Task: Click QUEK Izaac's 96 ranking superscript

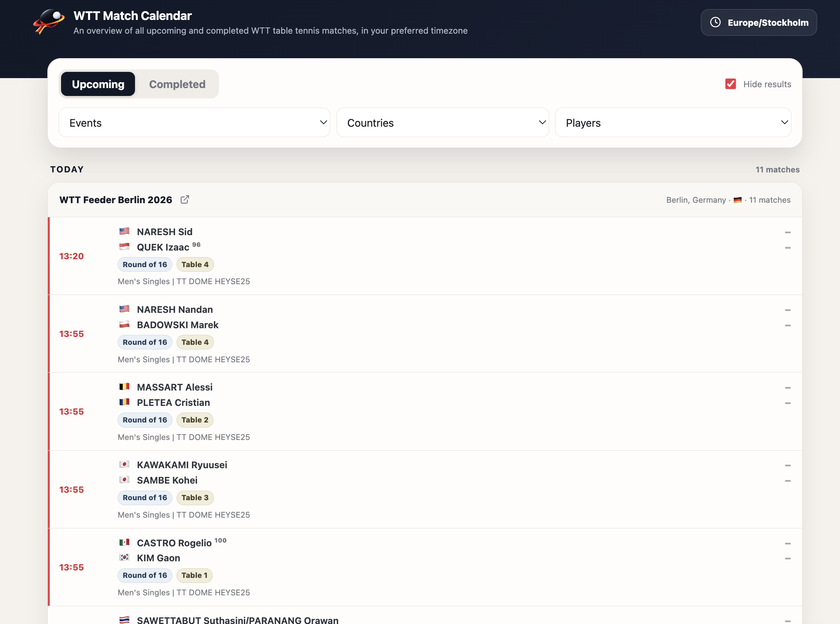Action: (196, 245)
